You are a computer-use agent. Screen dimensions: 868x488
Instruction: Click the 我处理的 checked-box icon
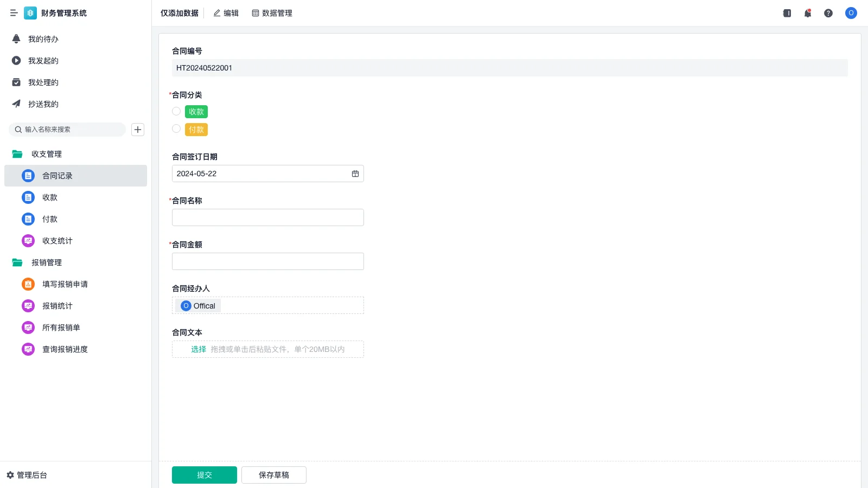pyautogui.click(x=16, y=82)
